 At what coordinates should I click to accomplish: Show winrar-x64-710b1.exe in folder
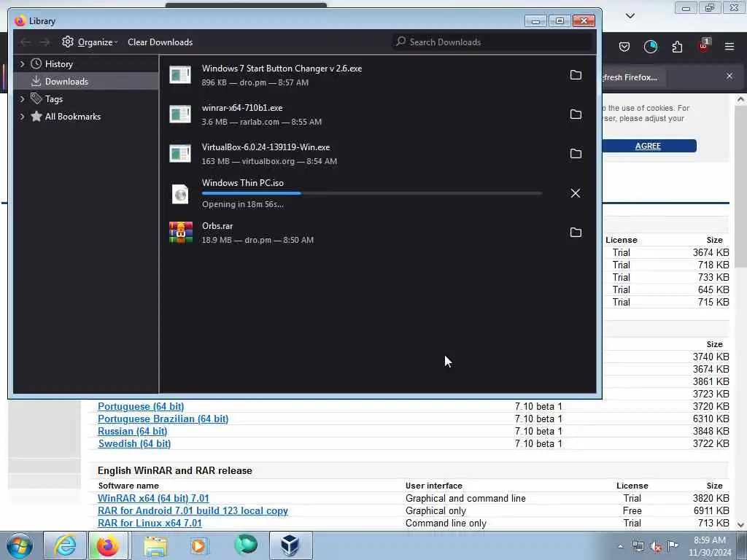click(576, 114)
